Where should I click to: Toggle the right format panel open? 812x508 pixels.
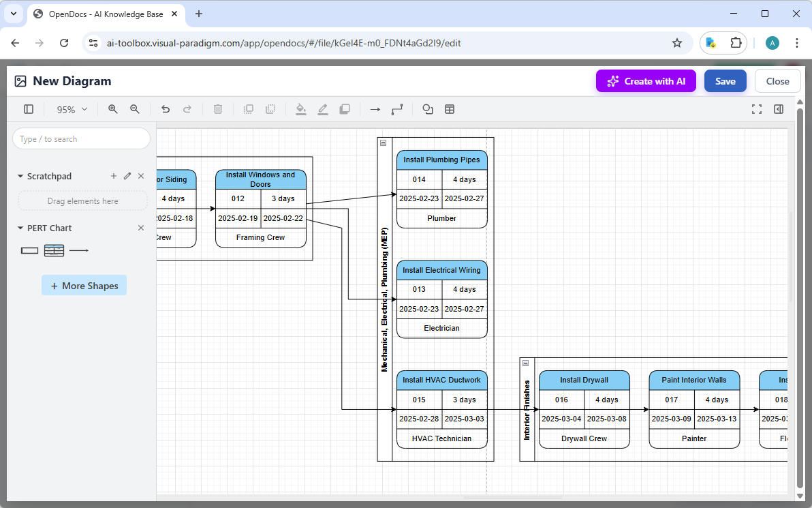pyautogui.click(x=778, y=109)
